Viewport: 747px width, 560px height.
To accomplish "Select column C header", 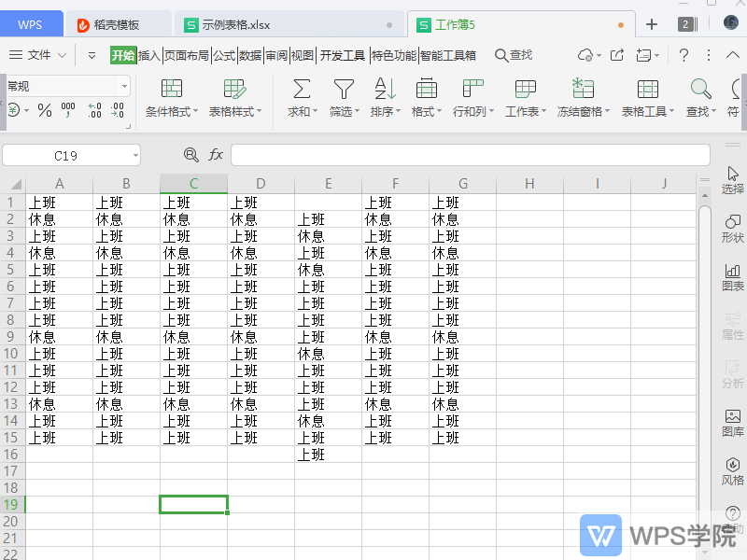I will [193, 184].
